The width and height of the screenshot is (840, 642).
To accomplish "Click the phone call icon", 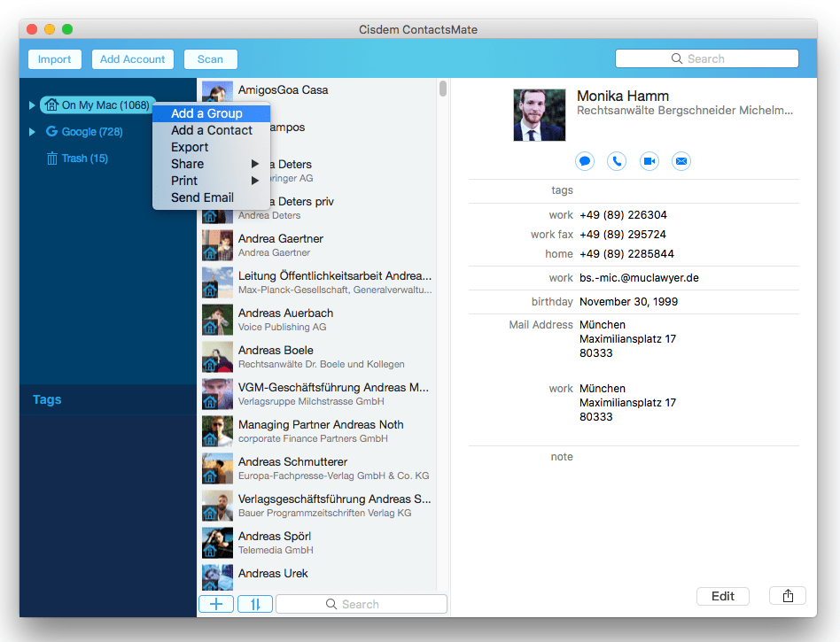I will tap(617, 161).
